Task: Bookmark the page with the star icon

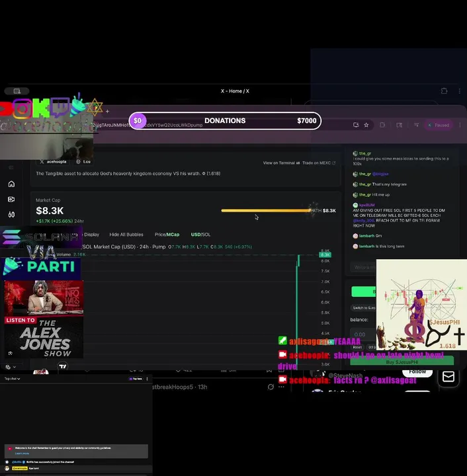Action: 366,125
